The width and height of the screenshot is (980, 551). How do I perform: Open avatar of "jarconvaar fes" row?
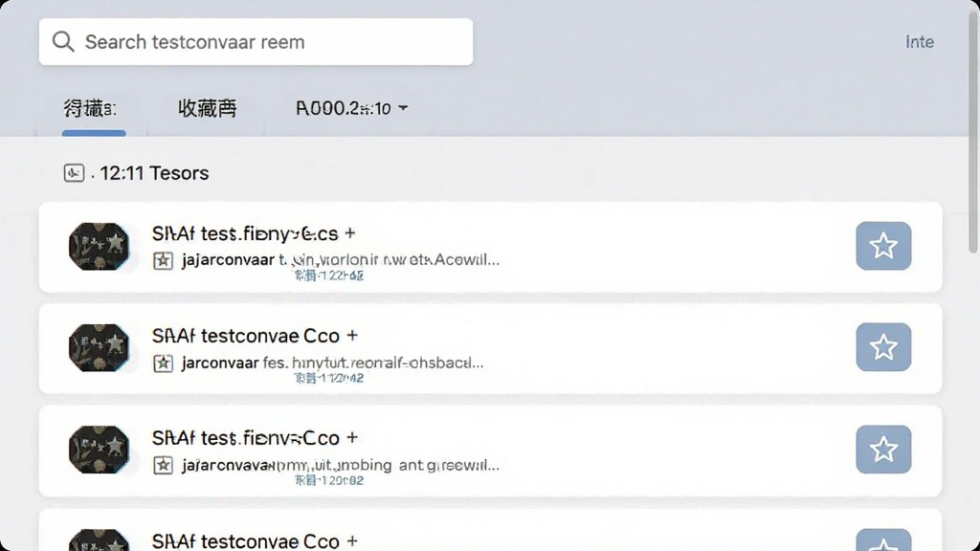click(99, 347)
